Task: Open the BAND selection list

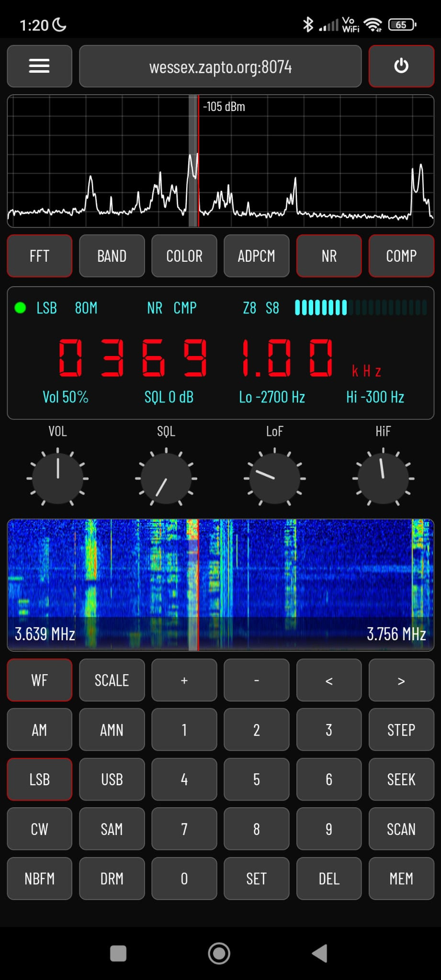Action: click(112, 256)
